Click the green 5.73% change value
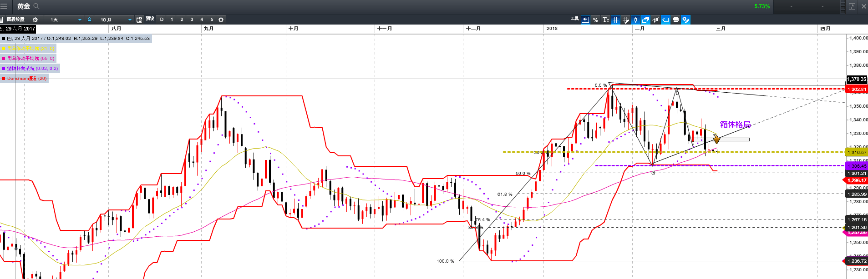The height and width of the screenshot is (279, 868). (762, 6)
